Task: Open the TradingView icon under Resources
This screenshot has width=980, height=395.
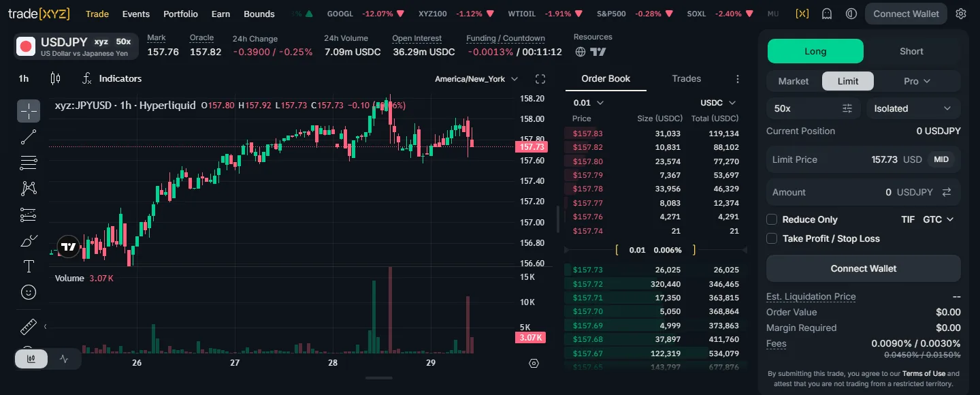Action: (x=598, y=52)
